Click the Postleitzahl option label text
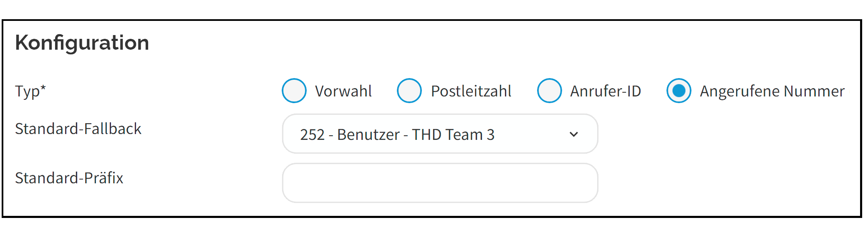The height and width of the screenshot is (238, 868). [x=471, y=91]
